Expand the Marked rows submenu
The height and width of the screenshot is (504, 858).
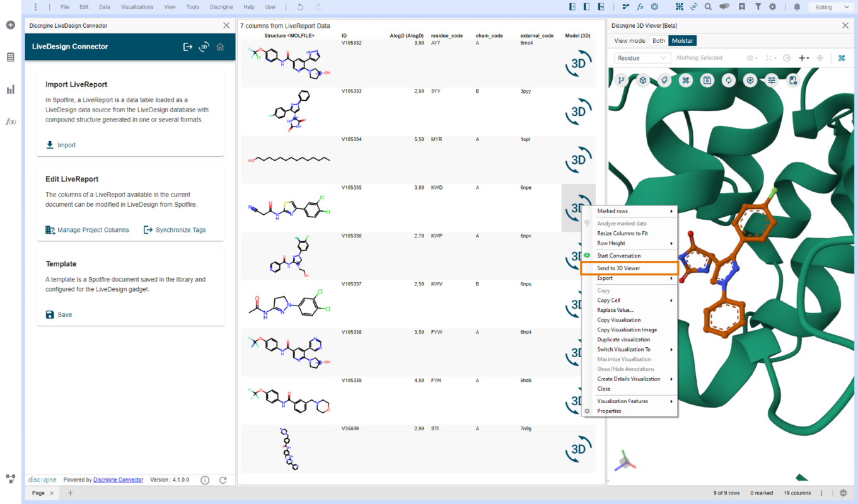click(x=629, y=211)
